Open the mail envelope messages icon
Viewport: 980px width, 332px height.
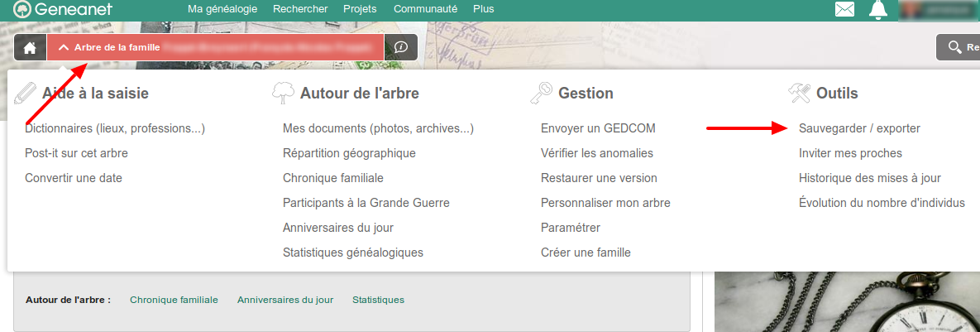click(844, 10)
